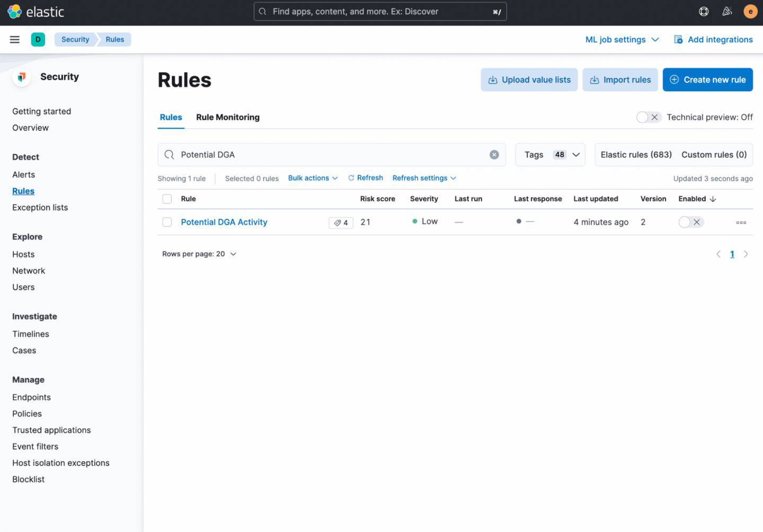Open the user avatar menu
Viewport: 763px width, 532px height.
750,12
